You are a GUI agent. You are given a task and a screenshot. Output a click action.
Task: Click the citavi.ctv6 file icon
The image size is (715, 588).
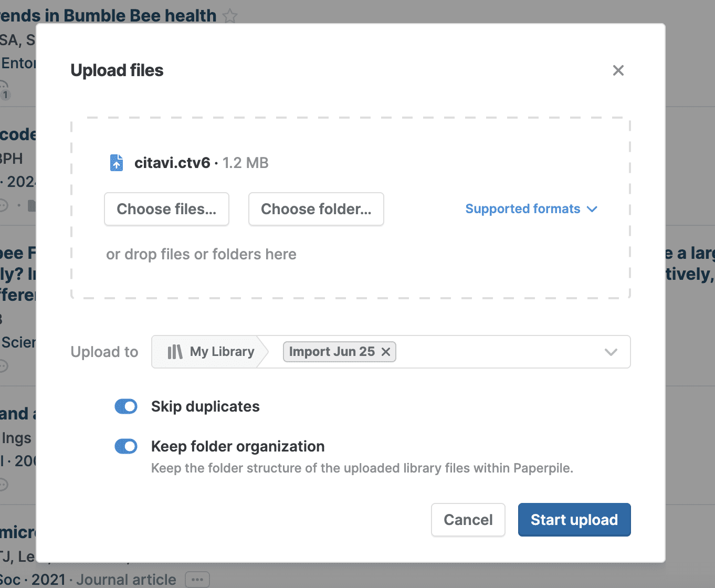click(117, 163)
